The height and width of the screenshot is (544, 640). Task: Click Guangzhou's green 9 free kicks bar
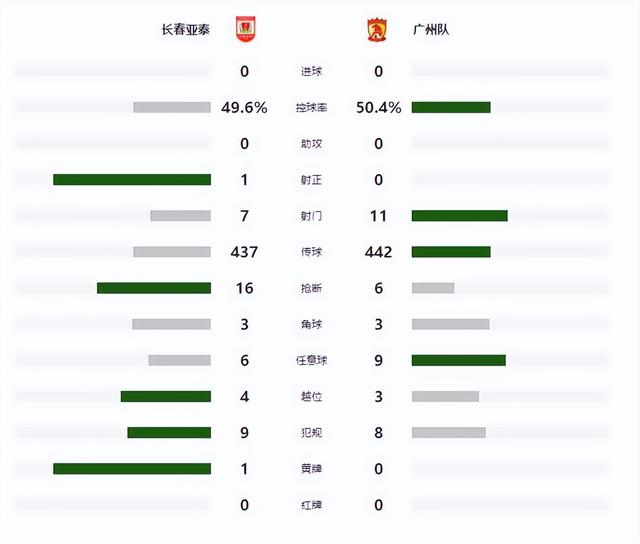click(x=459, y=360)
